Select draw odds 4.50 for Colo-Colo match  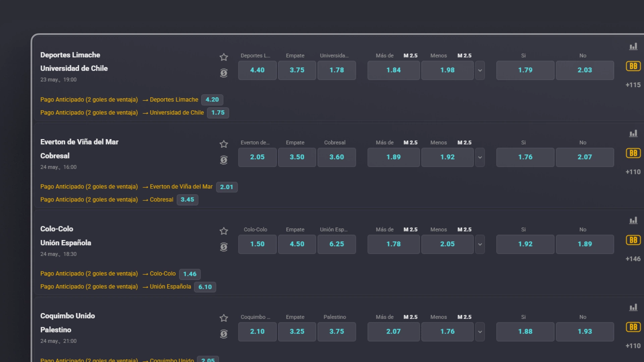pos(297,244)
